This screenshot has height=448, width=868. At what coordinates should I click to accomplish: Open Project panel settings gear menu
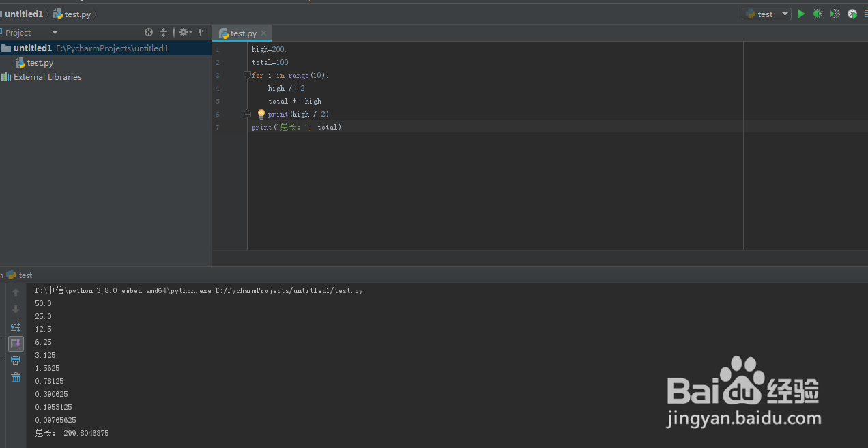point(184,32)
